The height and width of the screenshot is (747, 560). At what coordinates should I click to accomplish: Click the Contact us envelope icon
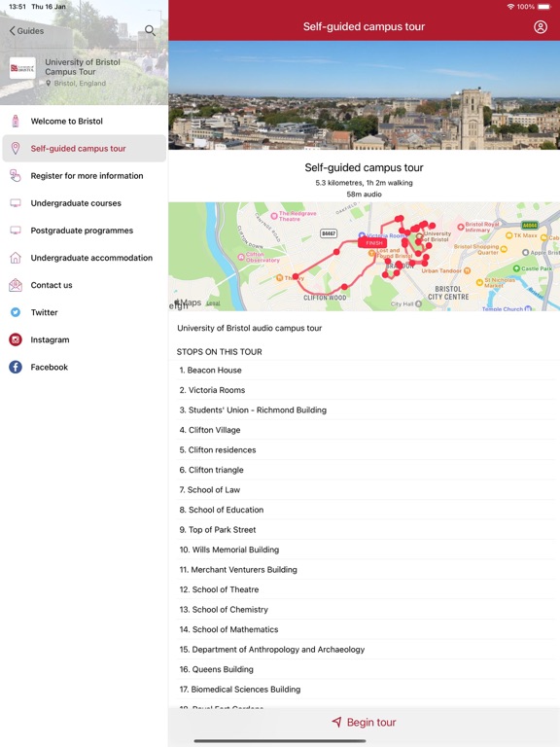[16, 285]
